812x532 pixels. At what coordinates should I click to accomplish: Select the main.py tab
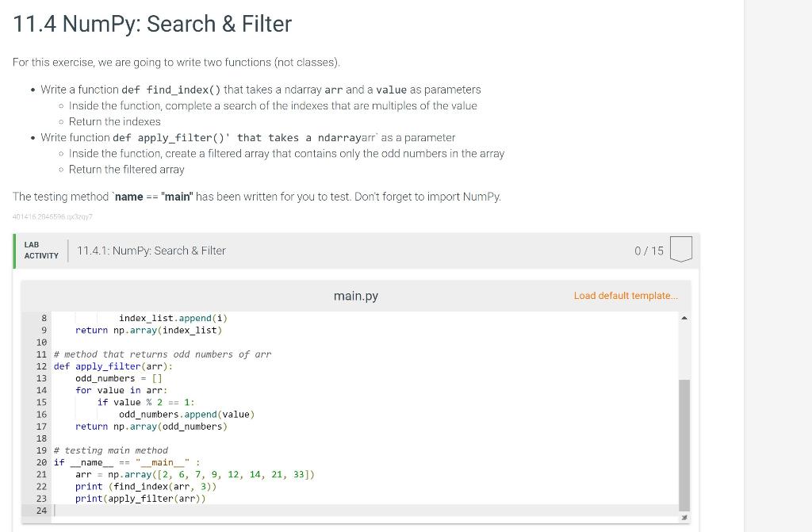pyautogui.click(x=355, y=296)
